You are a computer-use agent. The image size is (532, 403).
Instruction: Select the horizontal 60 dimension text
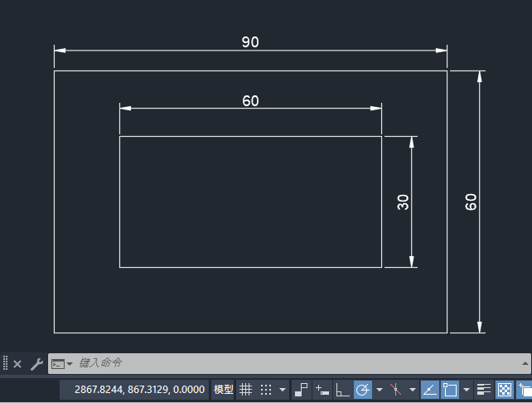[250, 101]
